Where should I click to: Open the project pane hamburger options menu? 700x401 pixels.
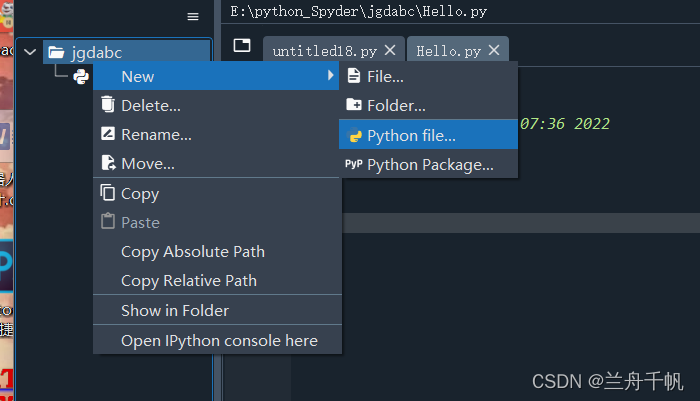pos(193,16)
